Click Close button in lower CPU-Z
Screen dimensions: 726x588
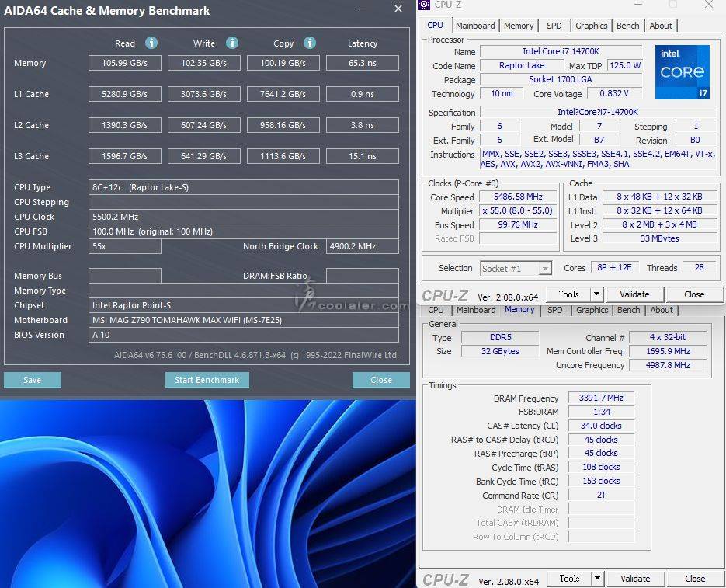(695, 578)
